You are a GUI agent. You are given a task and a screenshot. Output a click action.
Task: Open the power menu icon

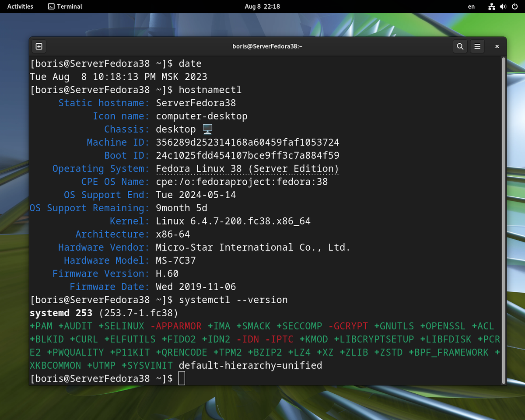pyautogui.click(x=514, y=7)
